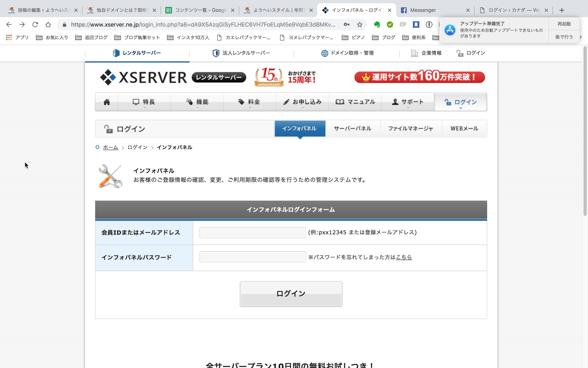Click the lock icon in address bar
This screenshot has height=368, width=588.
click(x=64, y=24)
